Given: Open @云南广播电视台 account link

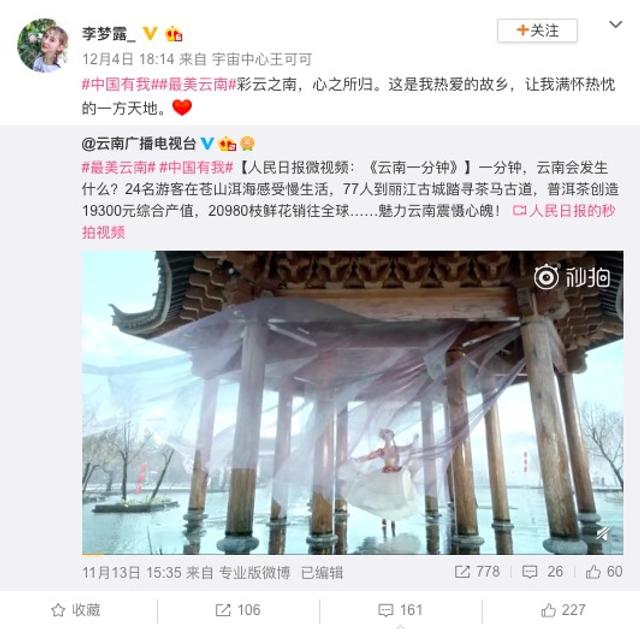Looking at the screenshot, I should point(139,144).
